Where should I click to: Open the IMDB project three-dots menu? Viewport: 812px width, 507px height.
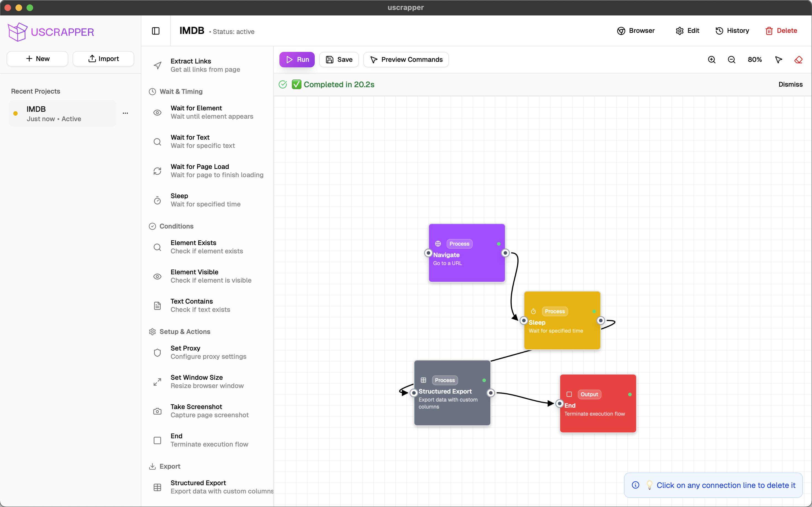pos(125,113)
